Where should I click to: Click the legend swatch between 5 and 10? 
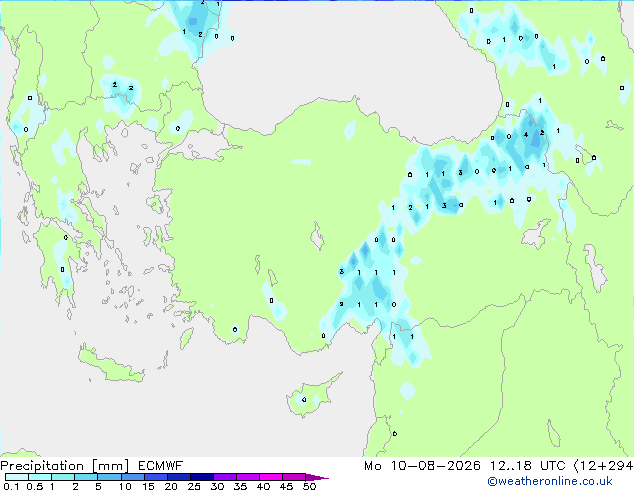coord(109,477)
